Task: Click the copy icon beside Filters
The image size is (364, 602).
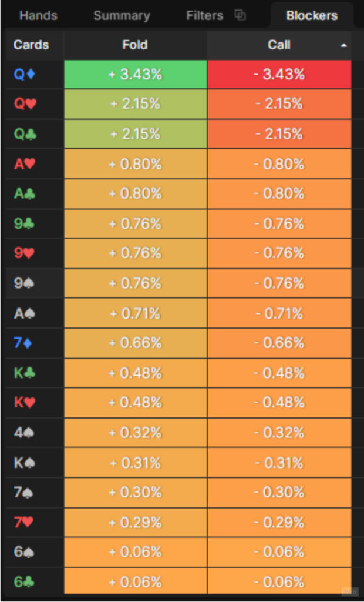Action: click(x=240, y=15)
